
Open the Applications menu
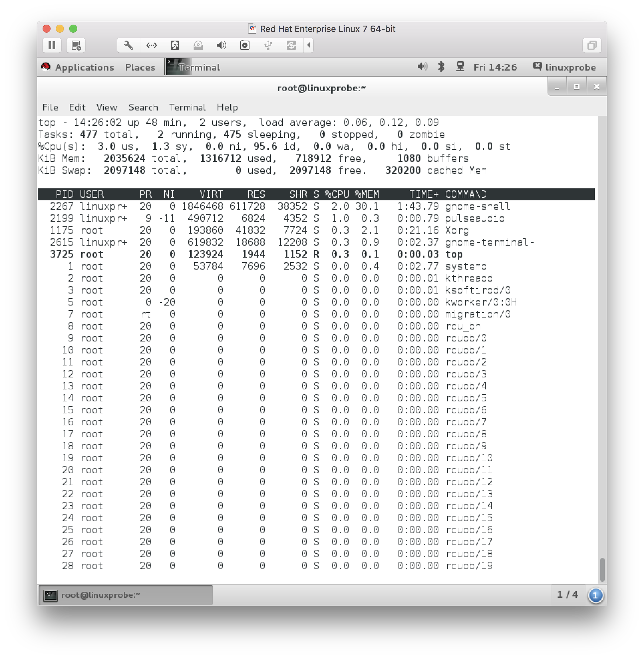tap(84, 67)
